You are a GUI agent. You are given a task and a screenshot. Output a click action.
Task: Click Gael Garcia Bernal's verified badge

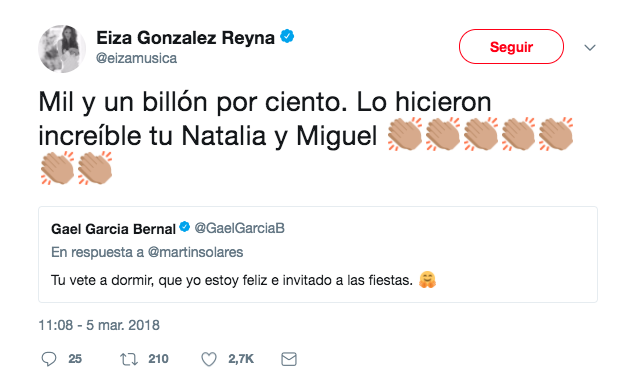click(185, 227)
